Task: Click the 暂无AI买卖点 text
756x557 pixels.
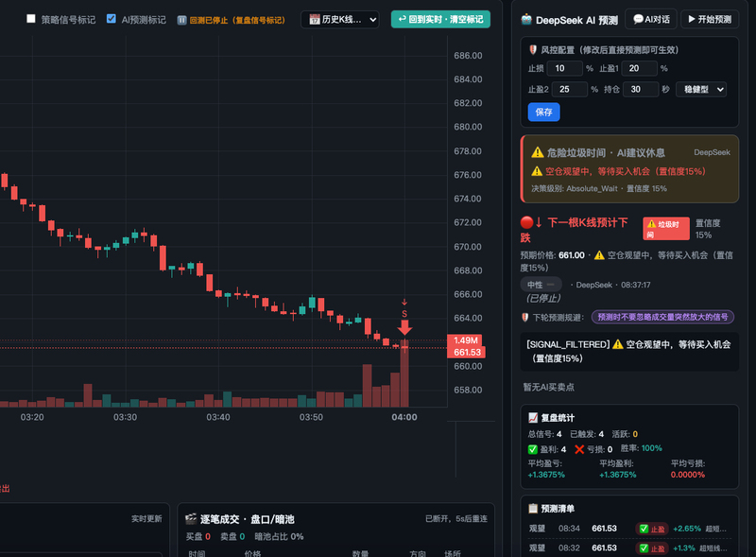Action: click(549, 387)
